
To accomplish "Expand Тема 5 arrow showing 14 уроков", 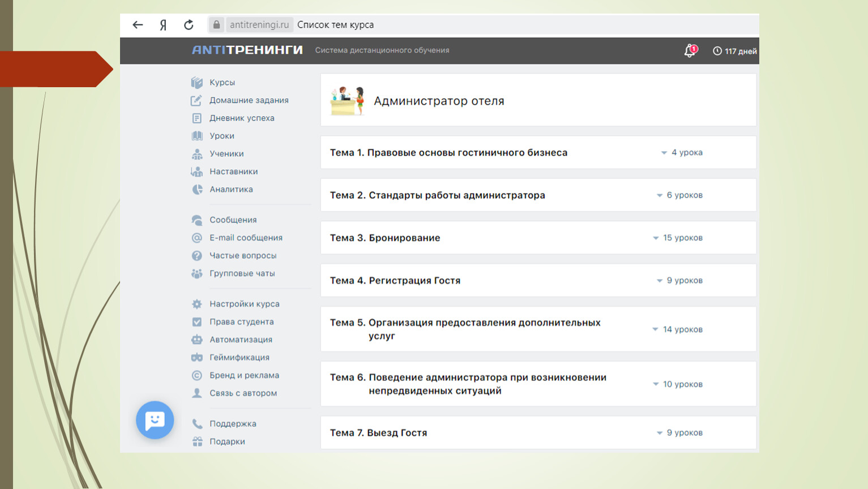I will point(655,329).
